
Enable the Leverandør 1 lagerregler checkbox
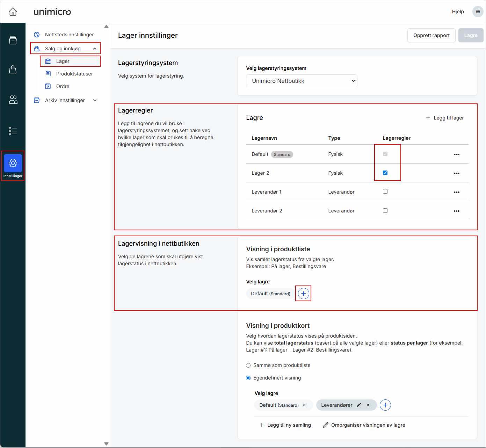[385, 192]
